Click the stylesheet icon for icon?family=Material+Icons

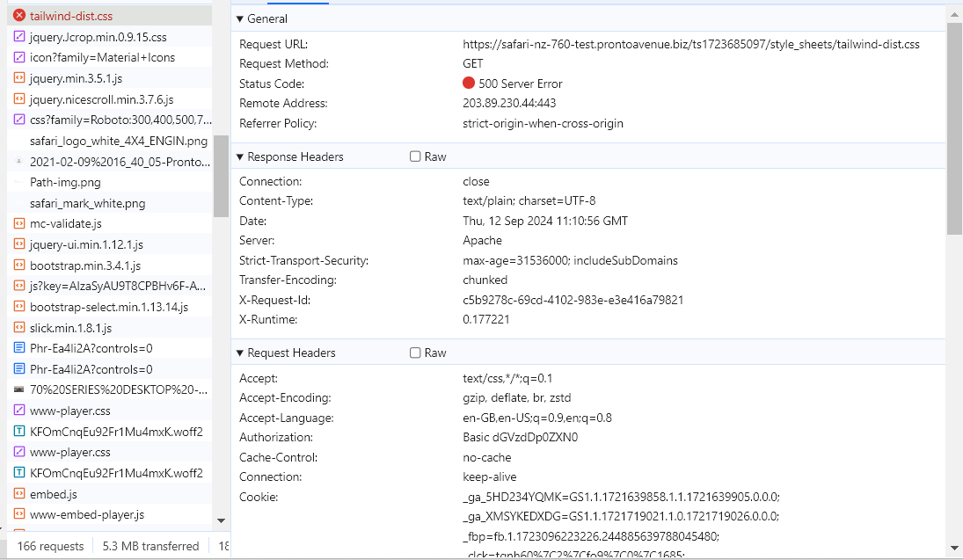(19, 57)
